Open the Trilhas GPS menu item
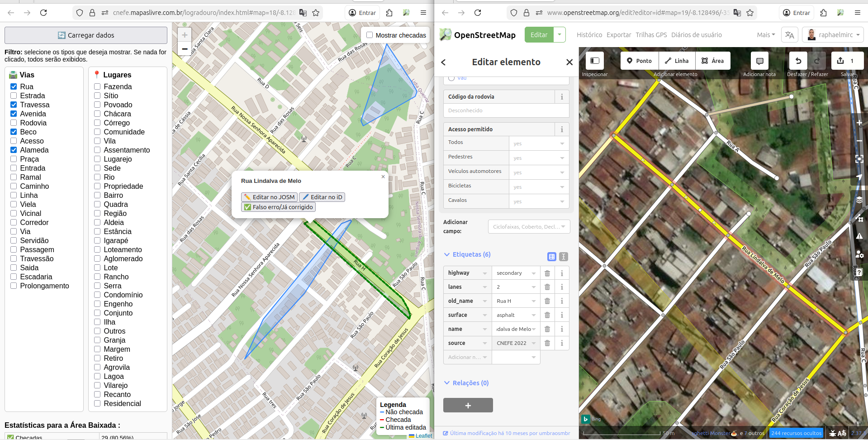Image resolution: width=868 pixels, height=440 pixels. point(651,35)
